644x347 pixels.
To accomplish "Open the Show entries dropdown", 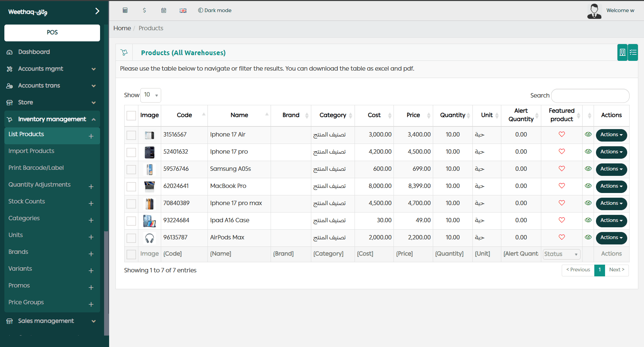I will click(x=150, y=95).
